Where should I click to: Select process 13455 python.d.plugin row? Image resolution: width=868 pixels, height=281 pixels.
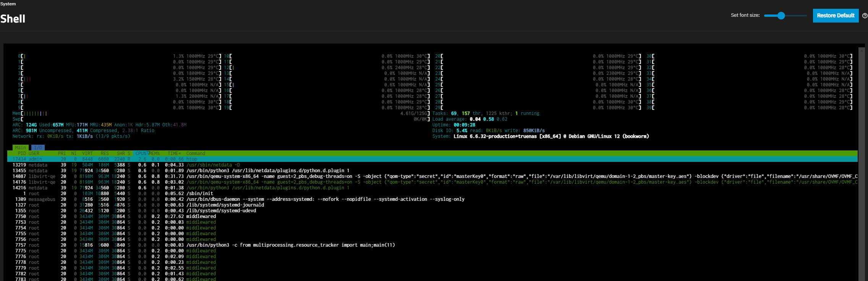click(432, 171)
